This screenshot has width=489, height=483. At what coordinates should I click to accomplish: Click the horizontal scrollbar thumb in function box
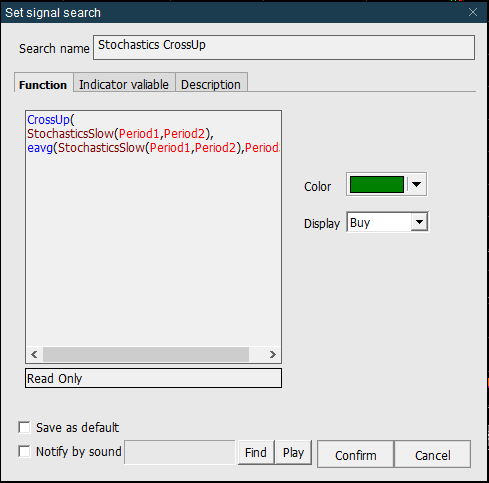146,354
